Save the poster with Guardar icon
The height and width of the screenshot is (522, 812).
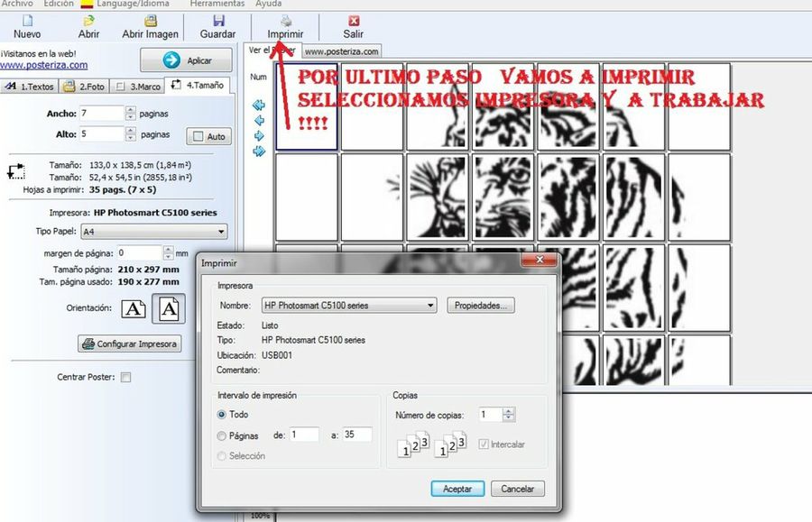pos(217,20)
